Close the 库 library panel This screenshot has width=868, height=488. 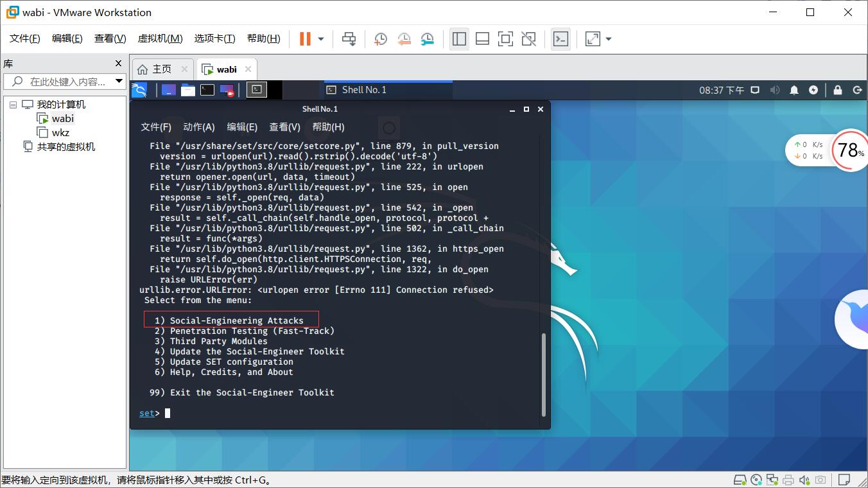coord(118,63)
